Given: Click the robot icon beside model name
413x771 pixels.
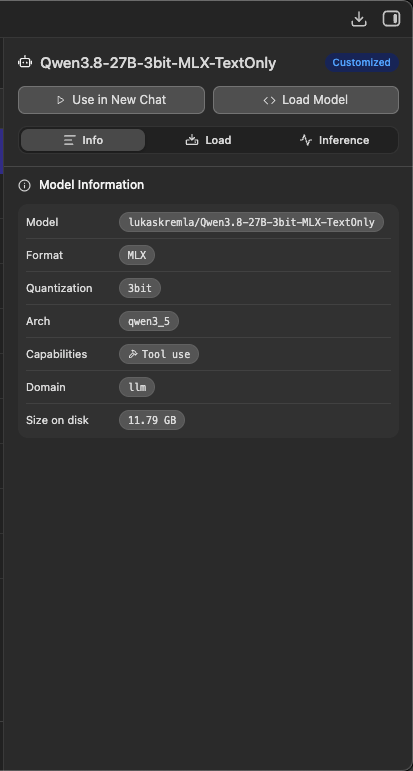Looking at the screenshot, I should 25,62.
